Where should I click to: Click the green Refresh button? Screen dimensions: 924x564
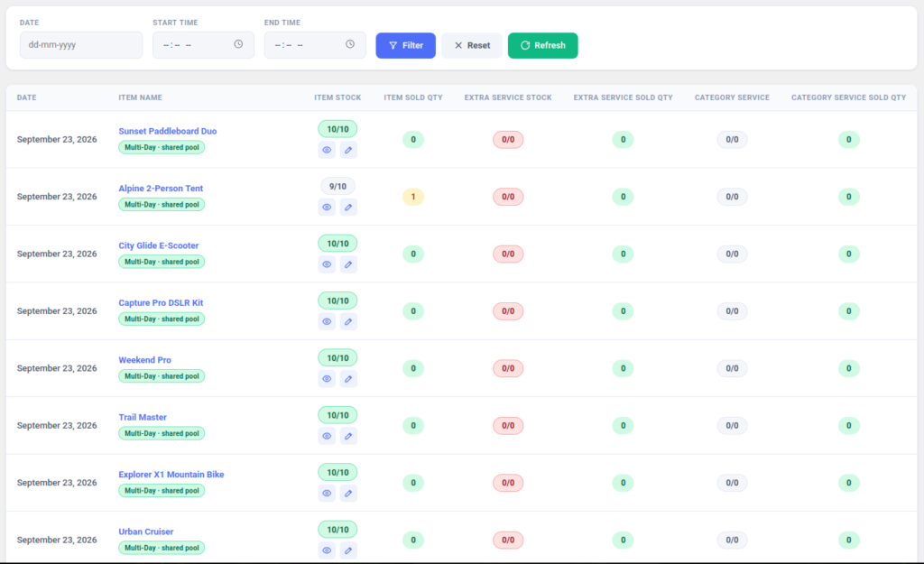coord(542,45)
